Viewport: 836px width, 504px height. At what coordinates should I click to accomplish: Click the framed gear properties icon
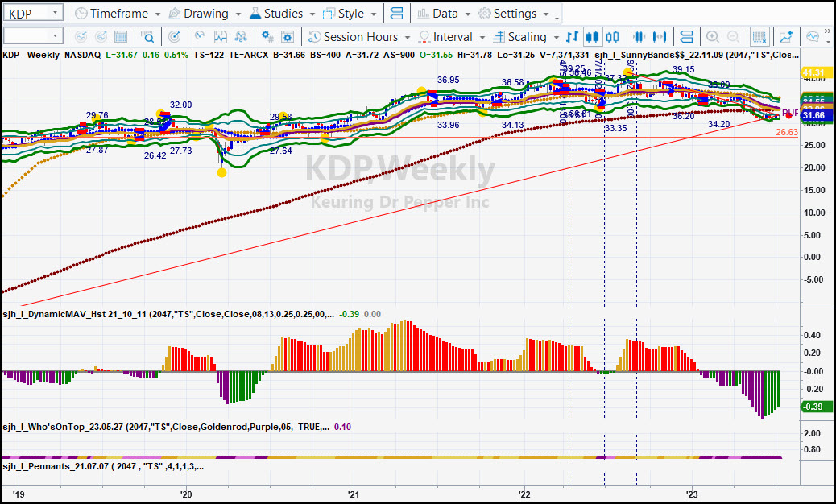pos(288,37)
